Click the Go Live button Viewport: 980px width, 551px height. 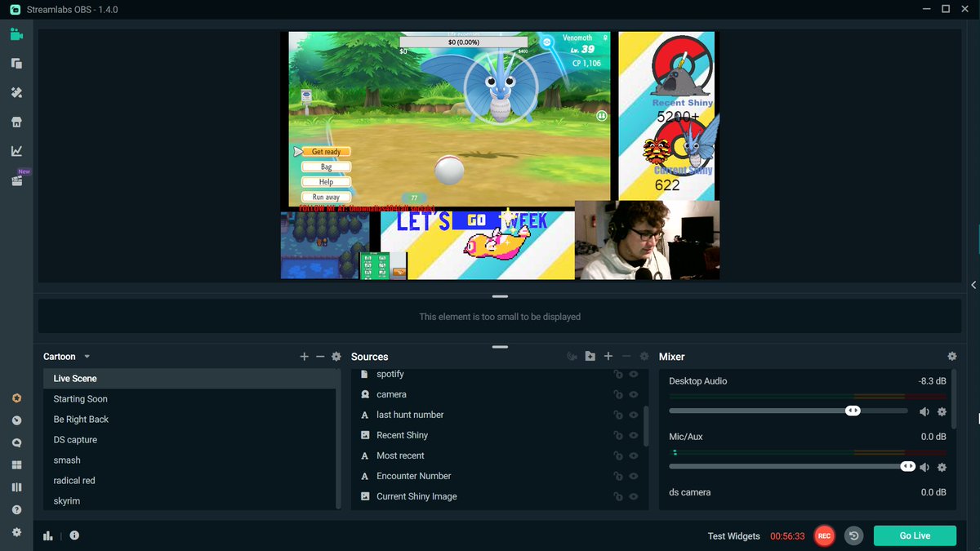click(x=914, y=535)
